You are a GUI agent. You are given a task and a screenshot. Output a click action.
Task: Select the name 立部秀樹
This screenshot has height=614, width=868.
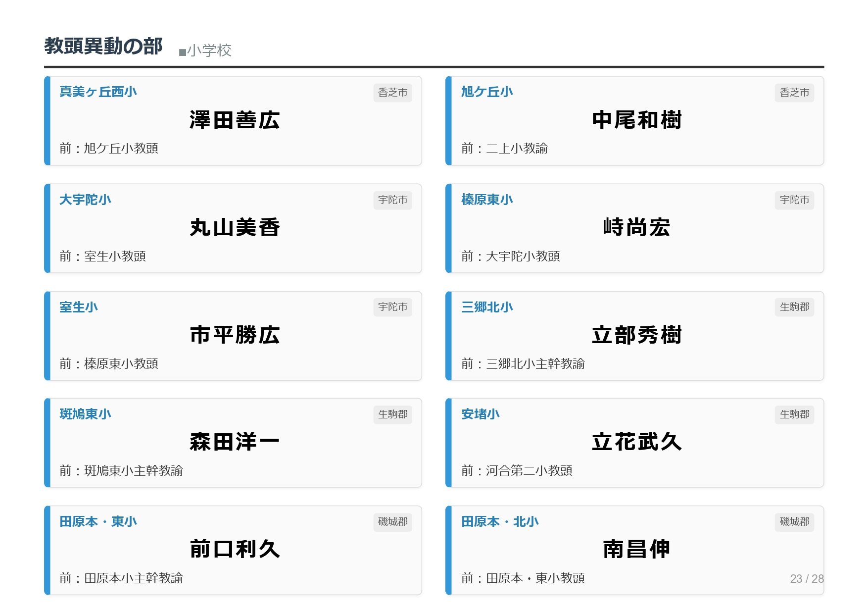(636, 335)
